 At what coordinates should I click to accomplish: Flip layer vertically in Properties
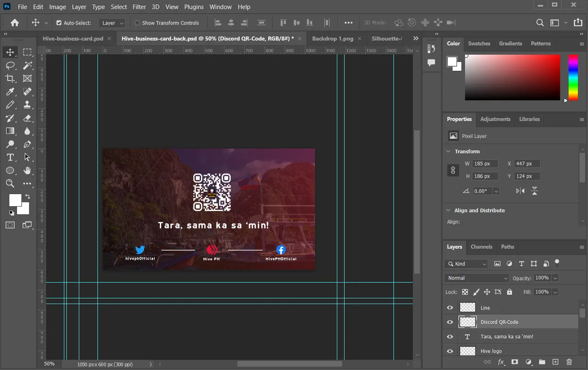tap(535, 191)
